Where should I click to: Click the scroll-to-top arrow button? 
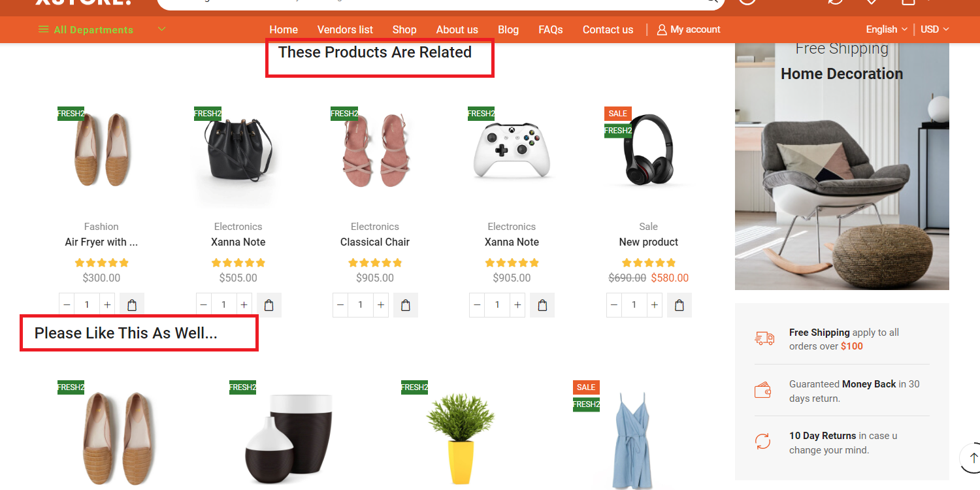(x=973, y=457)
